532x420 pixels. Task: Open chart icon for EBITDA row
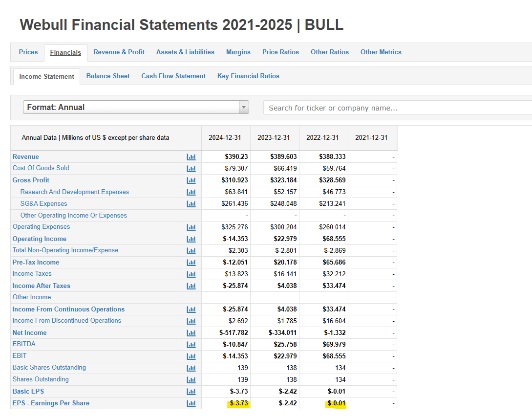pyautogui.click(x=192, y=345)
